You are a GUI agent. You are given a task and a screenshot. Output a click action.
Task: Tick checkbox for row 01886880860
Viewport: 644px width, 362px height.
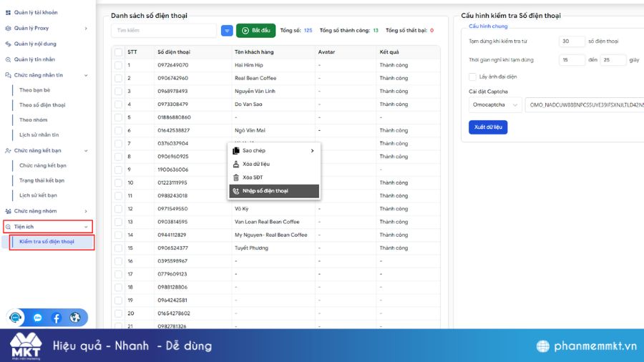click(118, 117)
